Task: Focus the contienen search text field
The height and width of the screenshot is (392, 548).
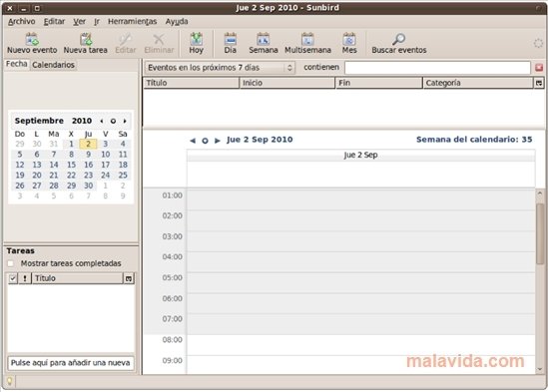Action: [x=437, y=68]
